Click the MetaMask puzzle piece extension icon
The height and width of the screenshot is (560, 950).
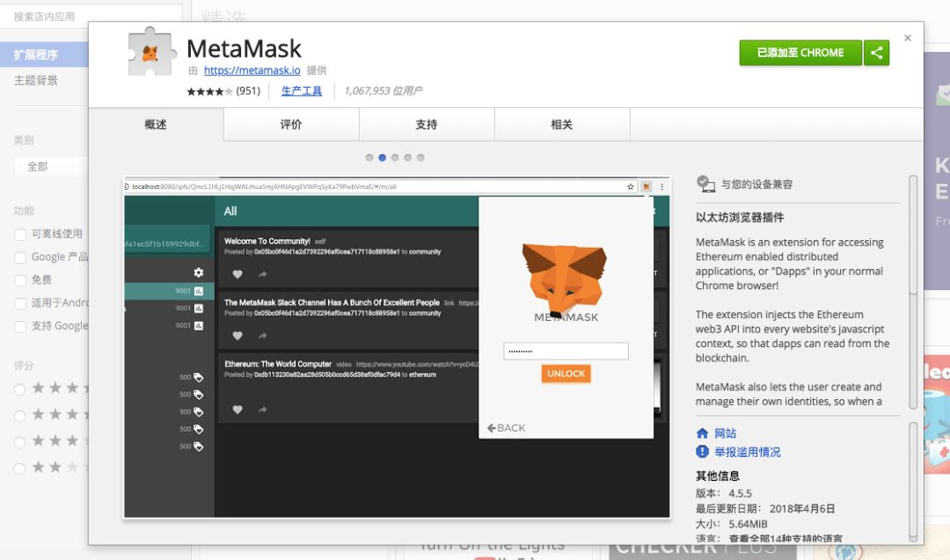click(x=151, y=52)
